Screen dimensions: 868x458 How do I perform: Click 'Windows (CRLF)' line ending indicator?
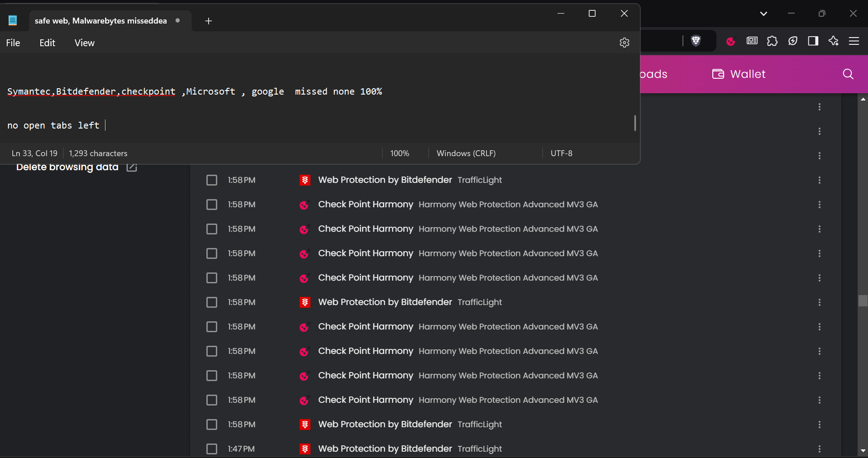(466, 153)
